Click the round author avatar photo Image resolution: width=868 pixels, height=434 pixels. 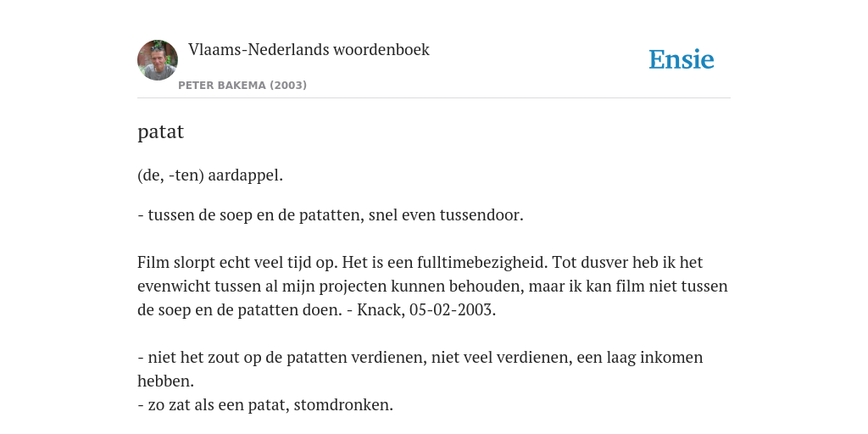pos(158,60)
